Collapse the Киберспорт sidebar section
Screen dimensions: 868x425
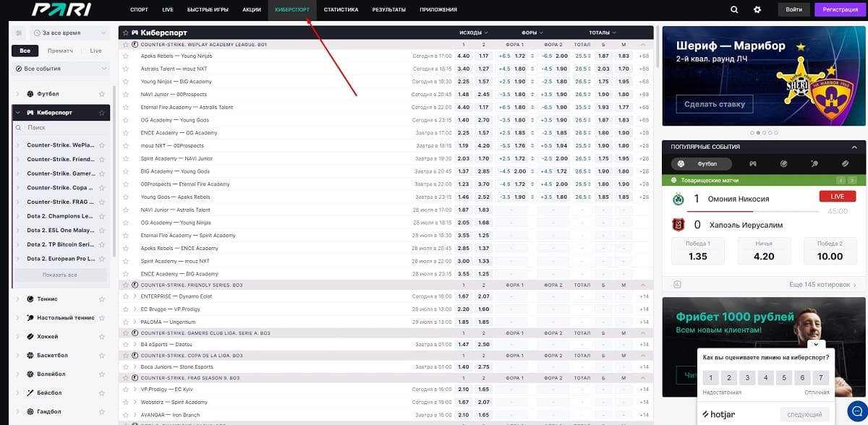click(17, 113)
